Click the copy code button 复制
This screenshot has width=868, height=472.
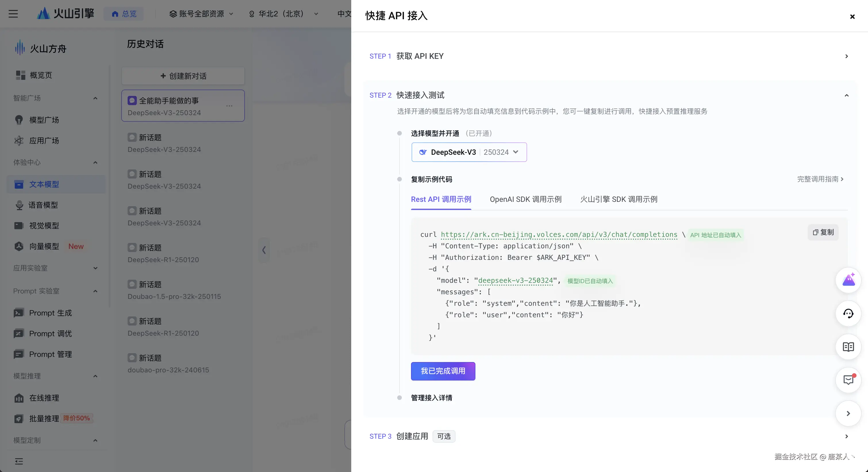point(823,232)
